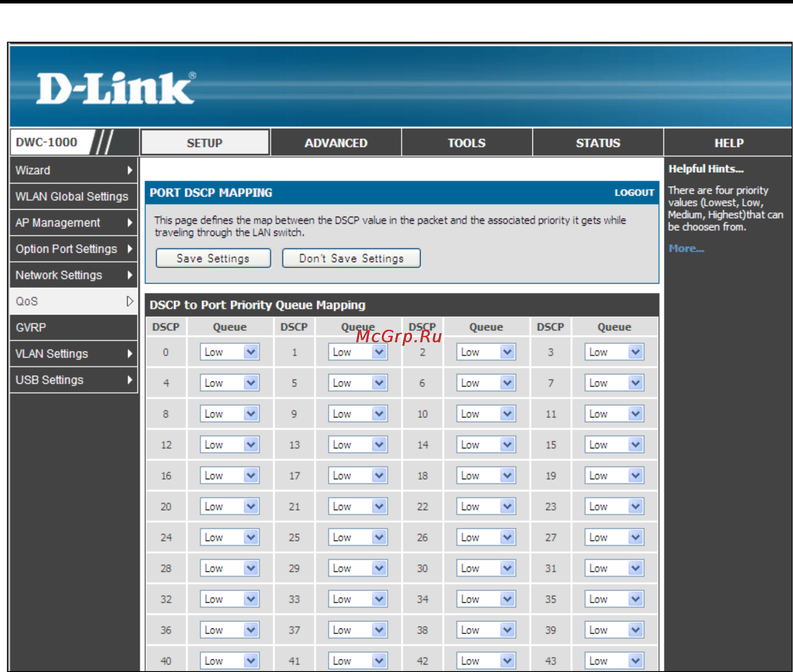793x672 pixels.
Task: Open queue dropdown for DSCP 25
Action: tap(358, 537)
